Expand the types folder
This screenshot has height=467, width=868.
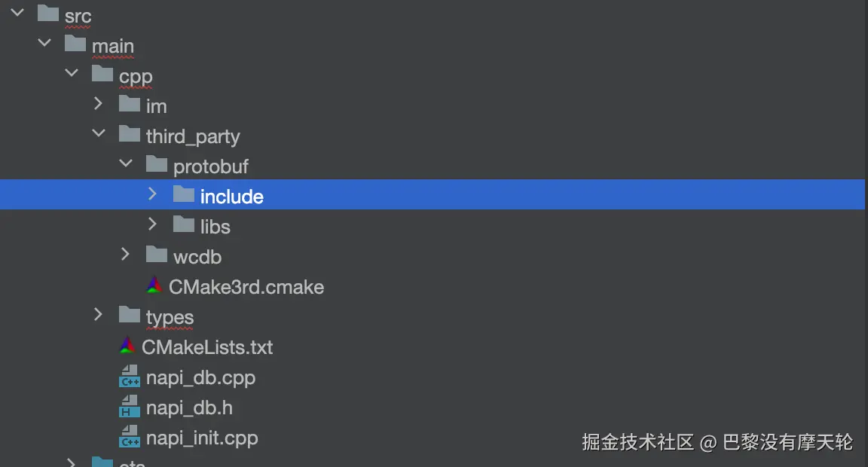99,314
